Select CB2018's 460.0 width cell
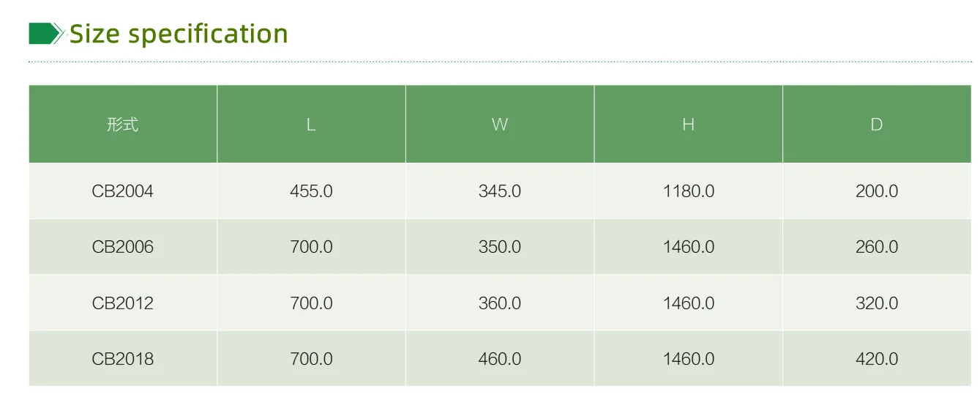The height and width of the screenshot is (403, 980). click(x=500, y=359)
